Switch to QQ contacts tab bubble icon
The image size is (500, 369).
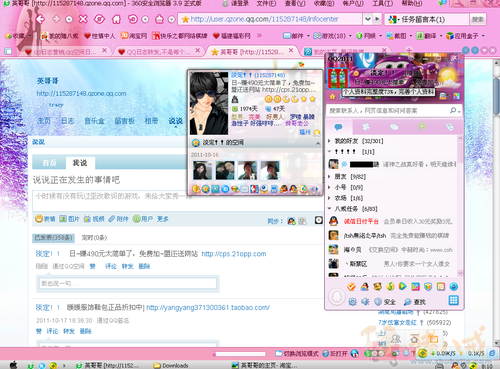(338, 127)
